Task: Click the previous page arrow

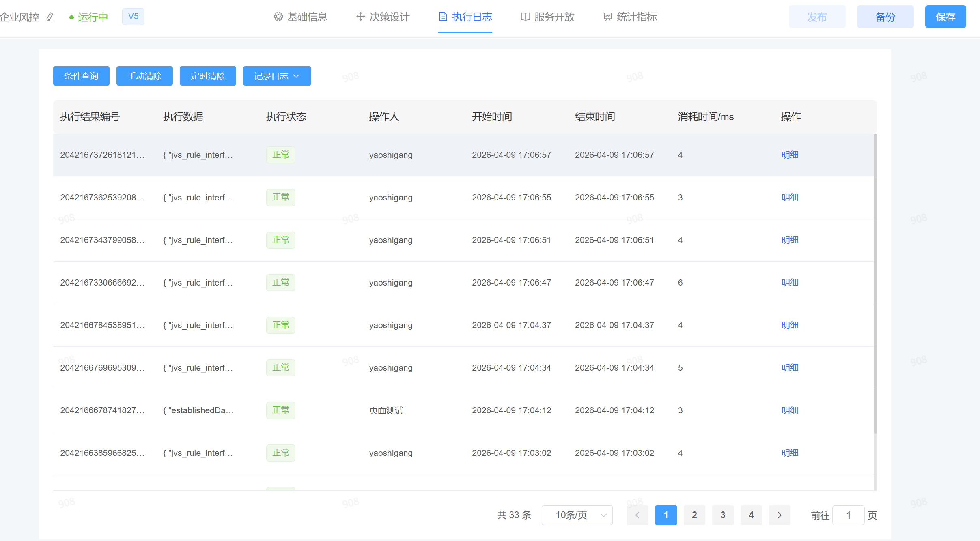Action: (637, 515)
